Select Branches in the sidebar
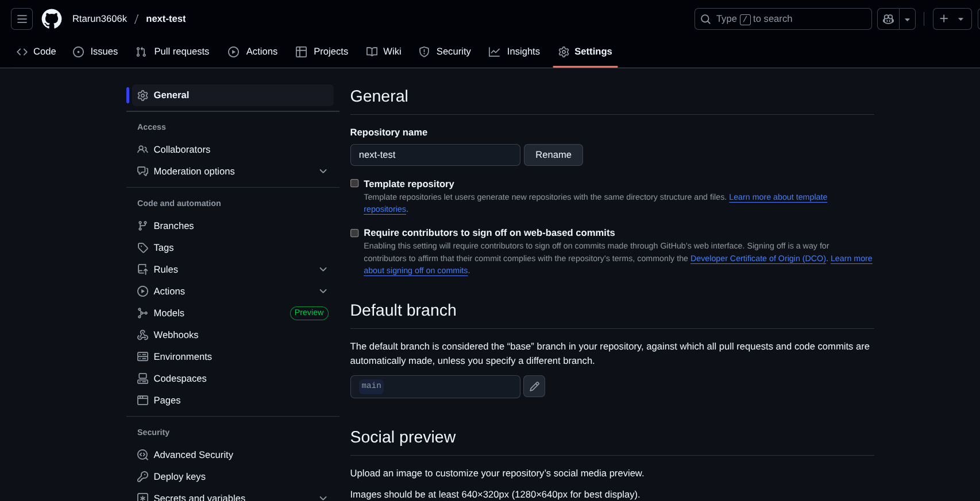Image resolution: width=980 pixels, height=501 pixels. click(x=233, y=226)
